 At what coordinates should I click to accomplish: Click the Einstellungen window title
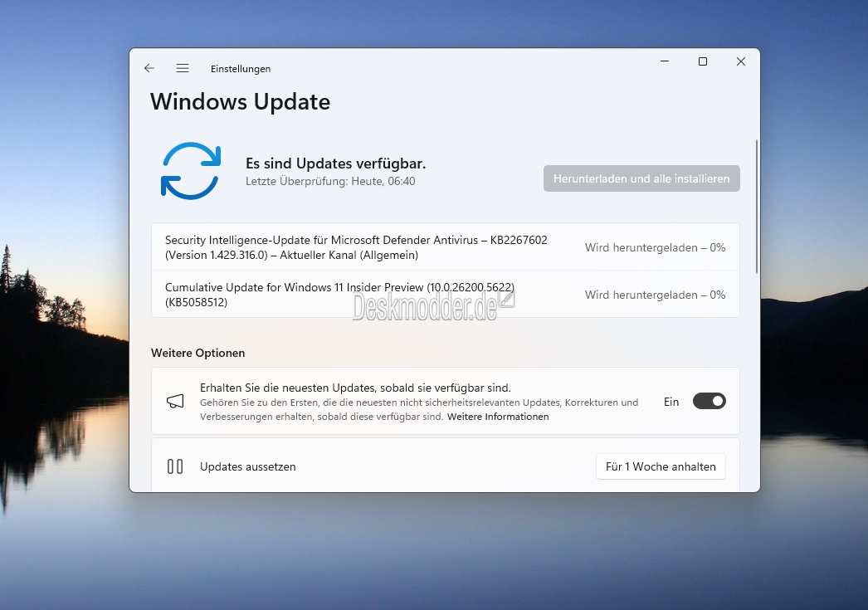tap(241, 69)
